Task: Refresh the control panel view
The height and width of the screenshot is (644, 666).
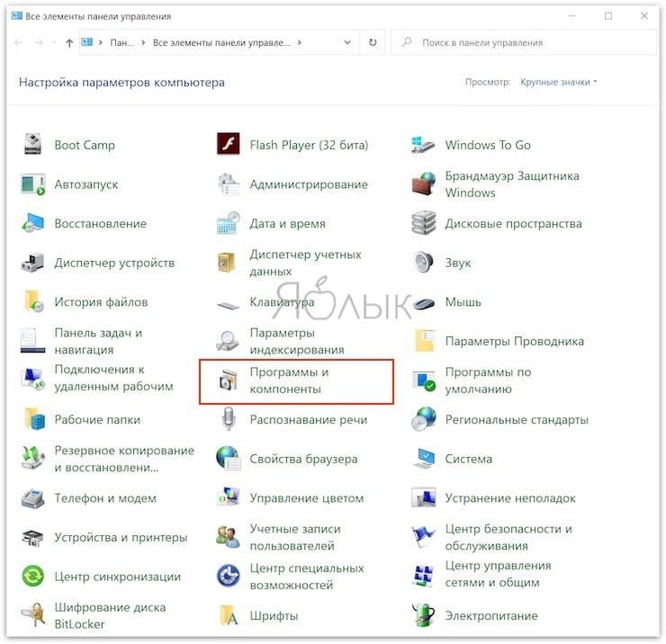Action: [x=373, y=42]
